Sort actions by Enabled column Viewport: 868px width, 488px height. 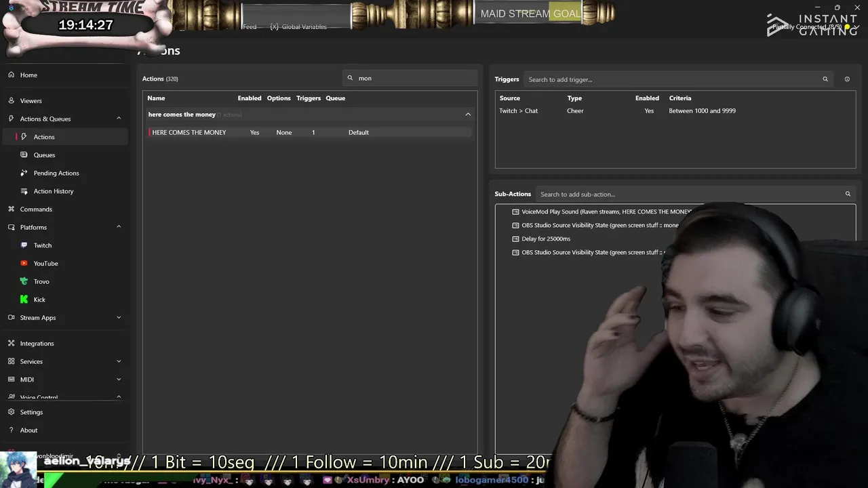tap(250, 98)
